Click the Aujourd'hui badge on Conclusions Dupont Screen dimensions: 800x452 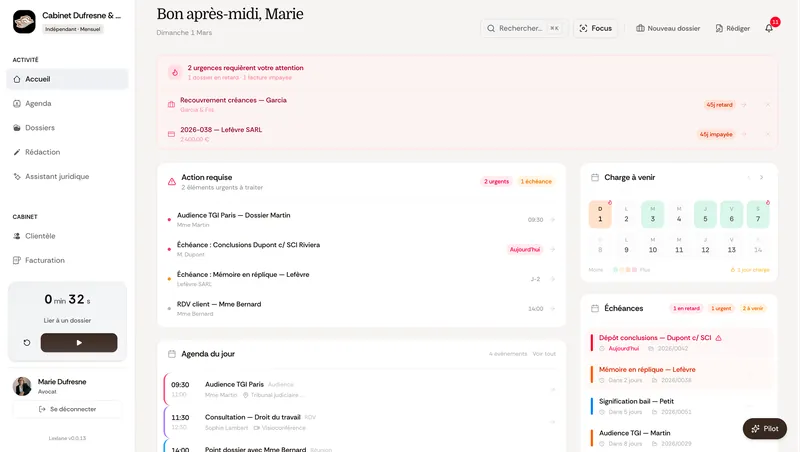[524, 249]
